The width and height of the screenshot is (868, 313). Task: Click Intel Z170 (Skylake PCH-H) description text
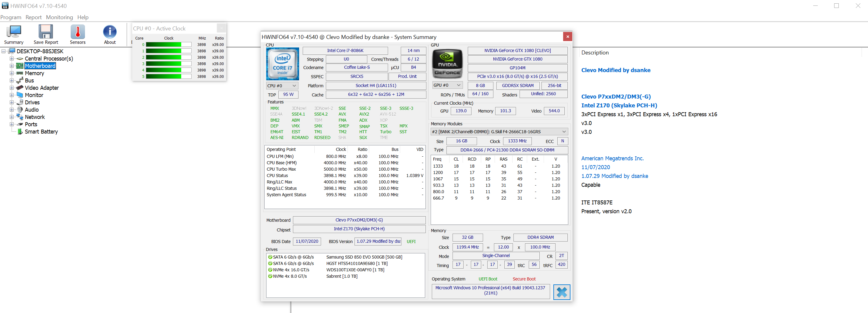coord(619,105)
